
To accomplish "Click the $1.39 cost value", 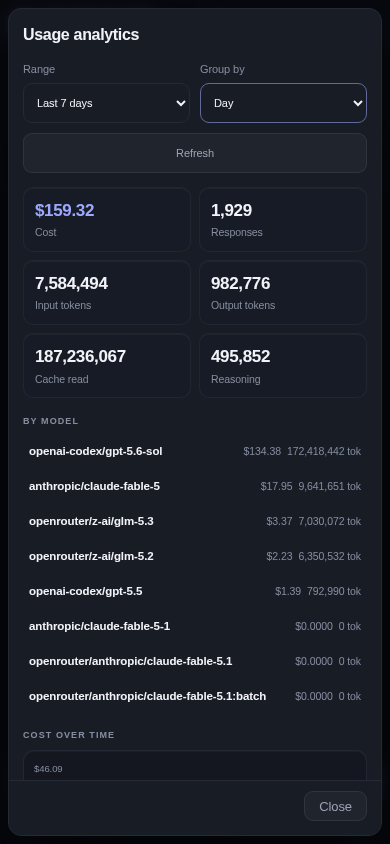I will [288, 591].
